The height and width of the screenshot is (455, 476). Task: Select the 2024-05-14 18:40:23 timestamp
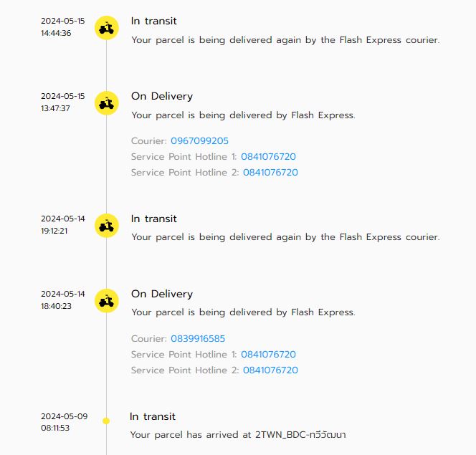[62, 300]
